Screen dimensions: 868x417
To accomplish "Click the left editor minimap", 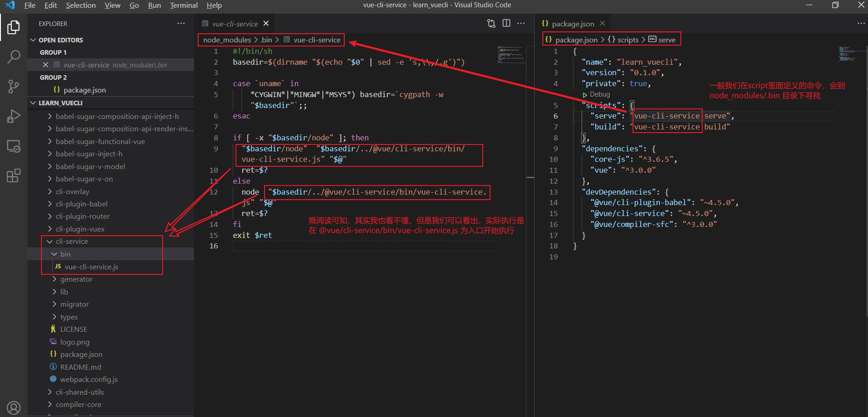I will [511, 54].
